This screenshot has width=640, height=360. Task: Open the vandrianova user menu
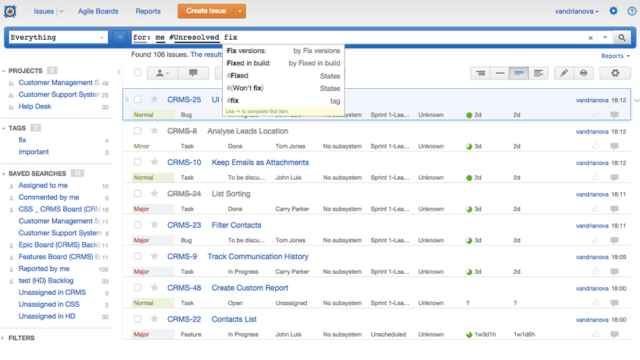(576, 11)
